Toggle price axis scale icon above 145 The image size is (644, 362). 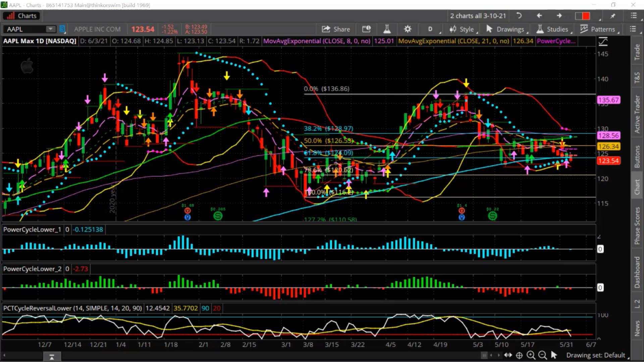[603, 42]
